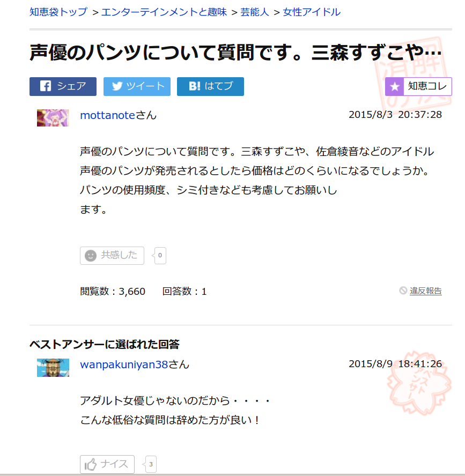This screenshot has height=476, width=465.
Task: Open the wanpakuniyan38 user profile link
Action: pos(124,365)
